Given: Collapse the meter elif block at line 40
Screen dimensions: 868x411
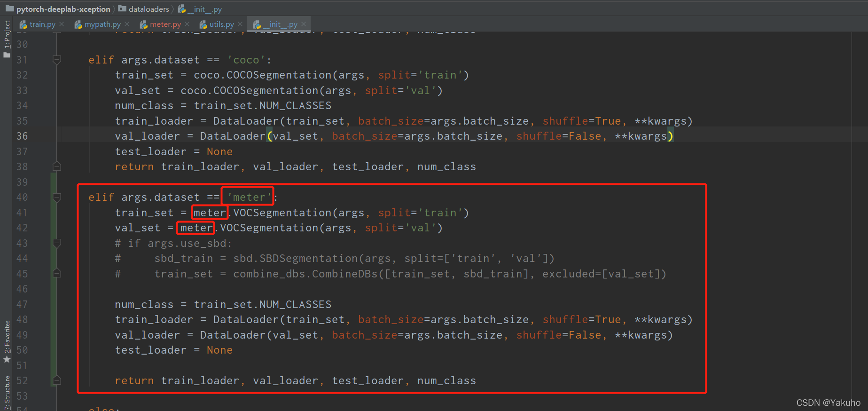Looking at the screenshot, I should 57,197.
